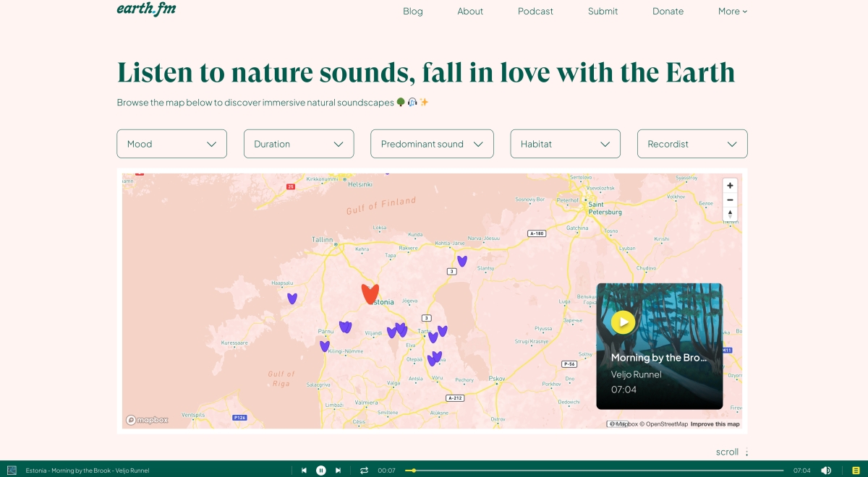868x477 pixels.
Task: Open the Predominant sound dropdown
Action: [x=432, y=144]
